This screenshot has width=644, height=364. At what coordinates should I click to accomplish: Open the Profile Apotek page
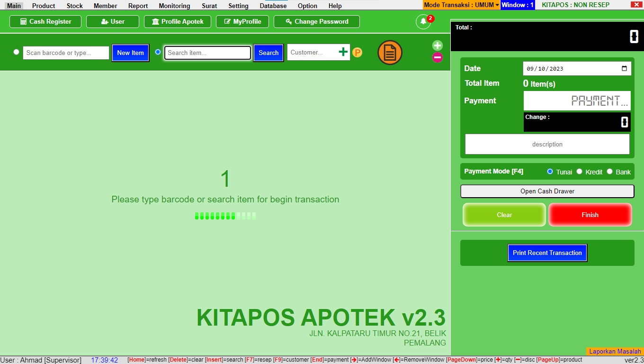[178, 22]
